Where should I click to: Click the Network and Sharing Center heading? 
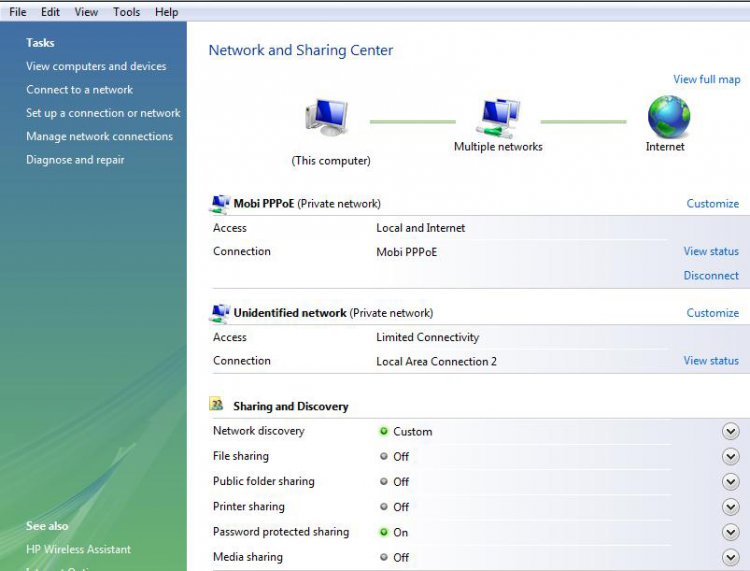301,50
